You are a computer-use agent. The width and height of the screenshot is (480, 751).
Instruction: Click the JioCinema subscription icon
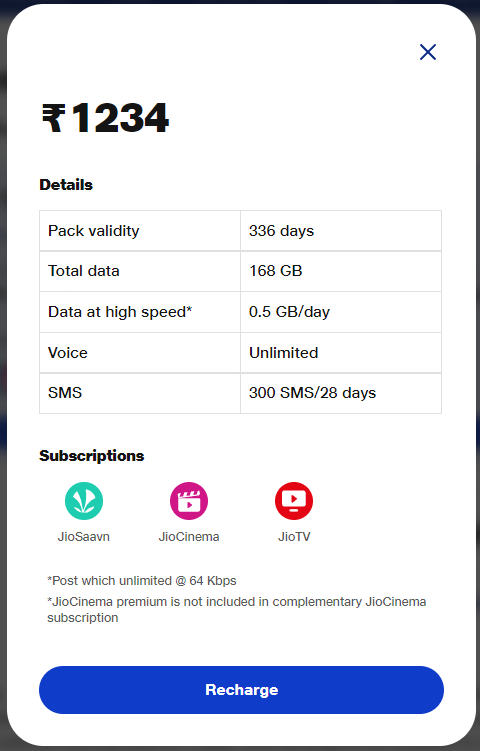coord(189,501)
